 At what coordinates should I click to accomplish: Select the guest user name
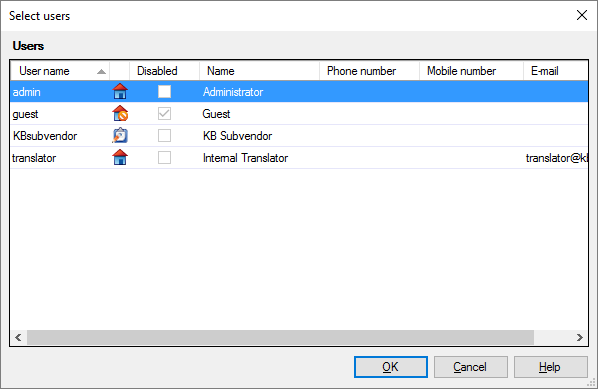(x=25, y=114)
